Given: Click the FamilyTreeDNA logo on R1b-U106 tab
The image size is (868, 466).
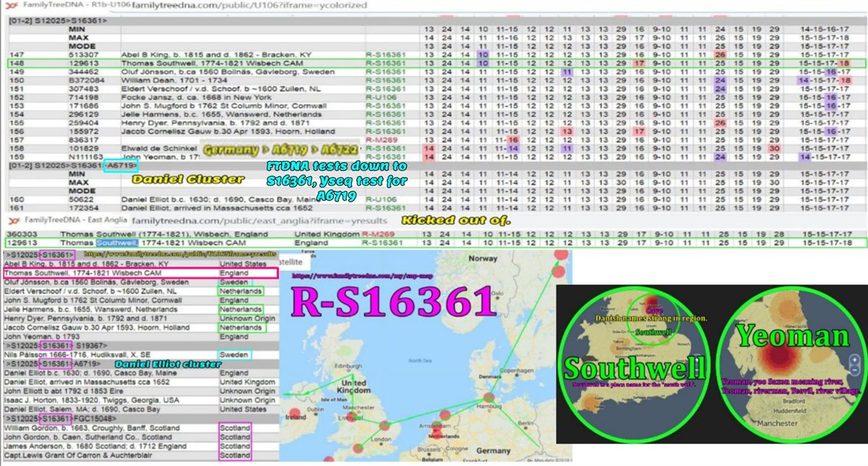Looking at the screenshot, I should (x=13, y=5).
